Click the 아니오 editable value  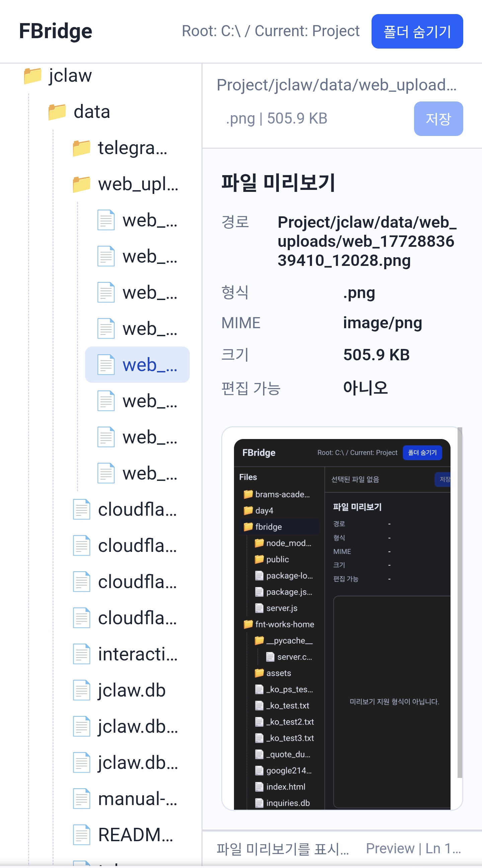(366, 388)
